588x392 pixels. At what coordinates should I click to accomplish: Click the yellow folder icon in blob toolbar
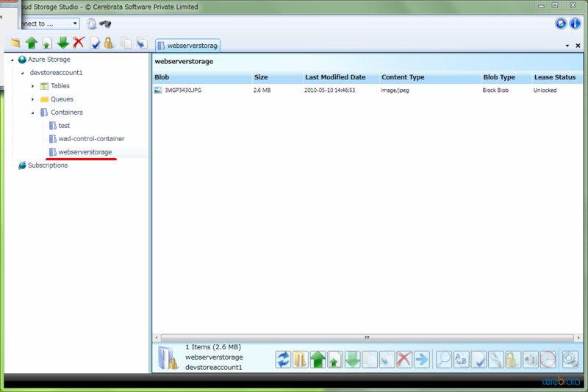click(x=301, y=360)
